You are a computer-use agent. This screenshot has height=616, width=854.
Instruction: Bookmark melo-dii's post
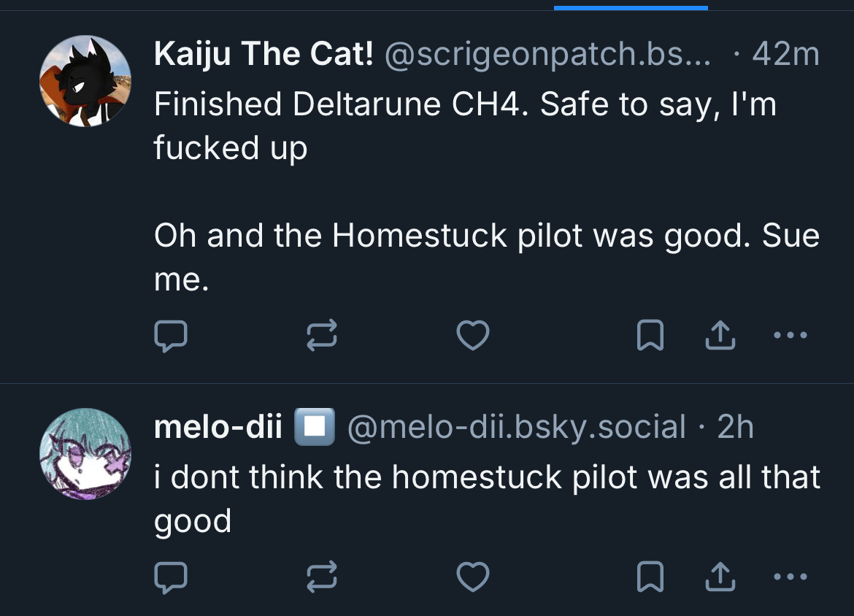(650, 577)
